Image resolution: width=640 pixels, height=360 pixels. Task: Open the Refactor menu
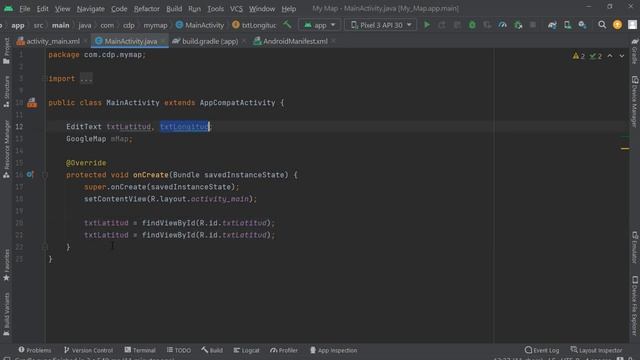coord(147,9)
